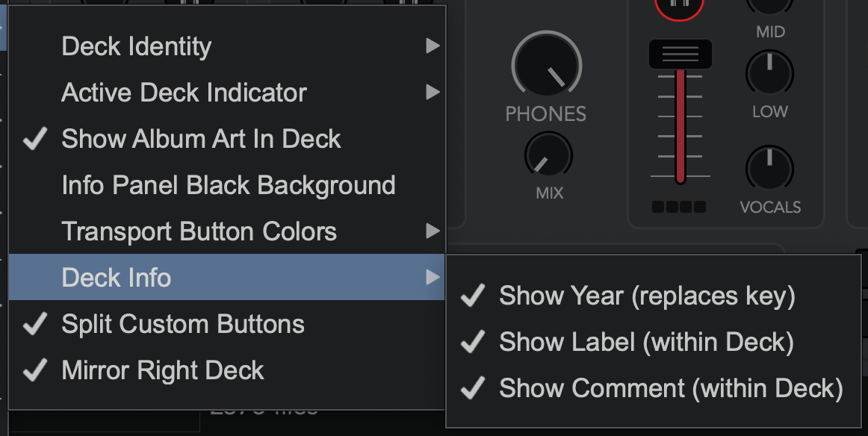
Task: Click the LOW EQ knob
Action: pos(769,74)
